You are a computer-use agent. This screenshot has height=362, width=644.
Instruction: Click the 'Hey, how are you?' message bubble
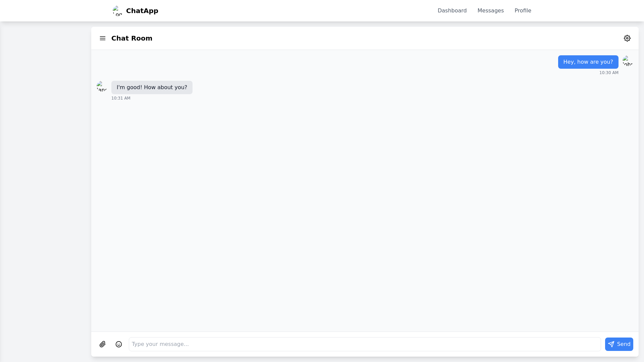(x=588, y=62)
